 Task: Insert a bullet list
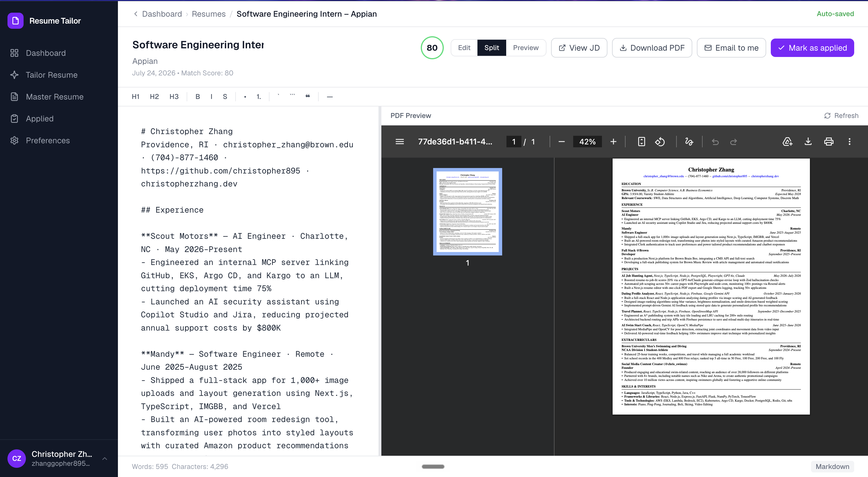(x=245, y=97)
